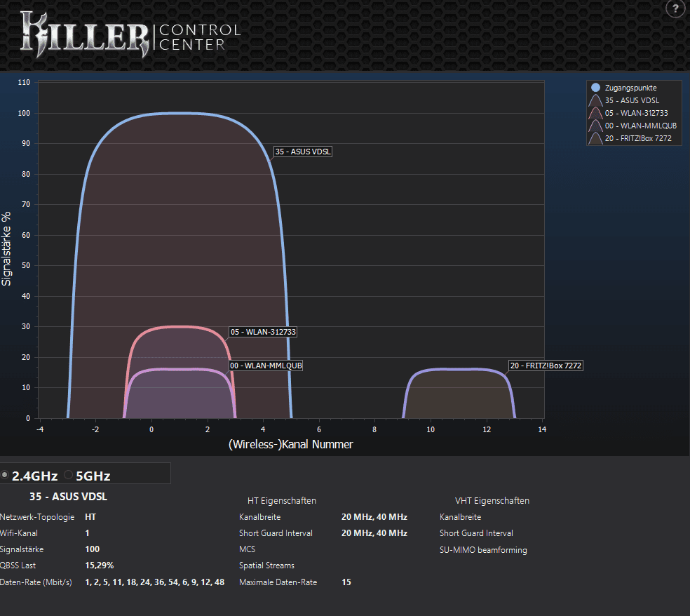Click the QBSS Last value 15,29%
Screen dimensions: 690x616
tap(100, 565)
